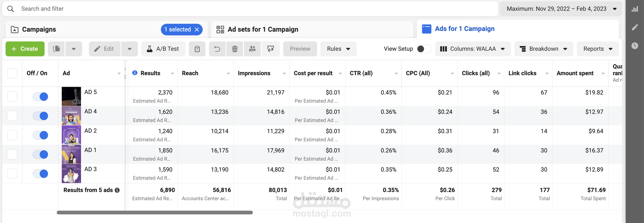
Task: Expand the Breakdown dropdown
Action: [x=543, y=49]
